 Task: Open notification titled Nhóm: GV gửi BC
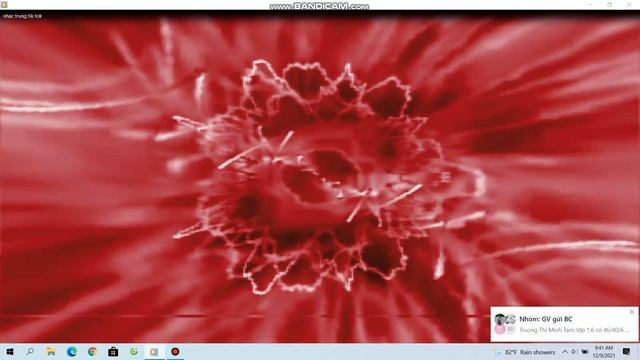click(x=546, y=319)
